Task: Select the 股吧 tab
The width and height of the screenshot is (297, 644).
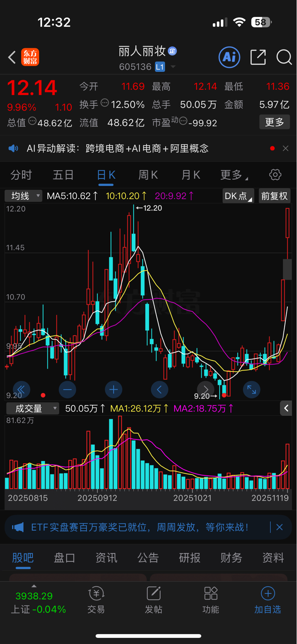Action: [23, 558]
